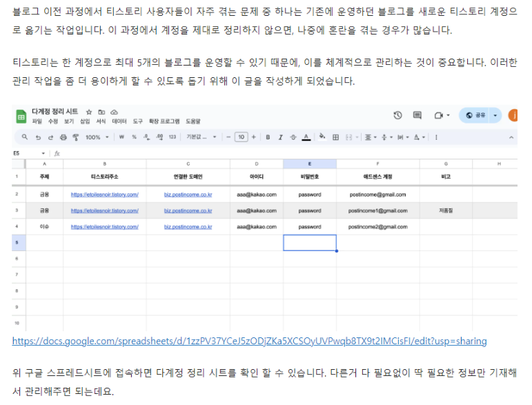Open the fill color picker
This screenshot has width=532, height=405.
point(322,137)
